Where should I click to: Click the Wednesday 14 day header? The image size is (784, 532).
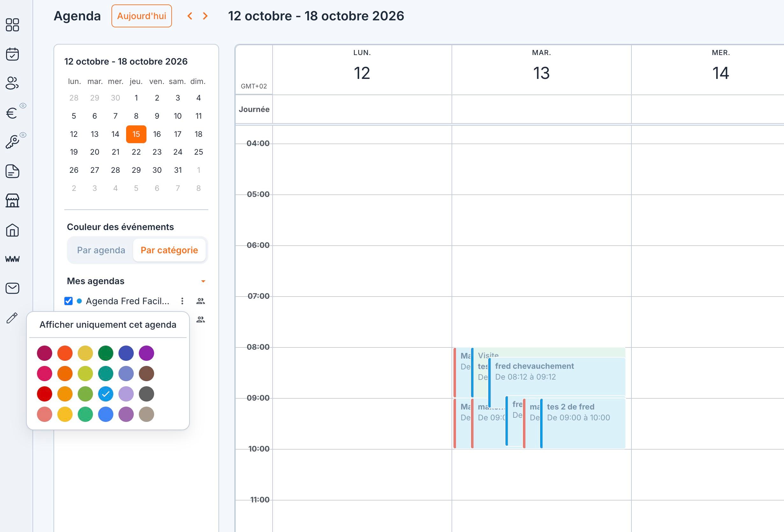[x=721, y=69]
